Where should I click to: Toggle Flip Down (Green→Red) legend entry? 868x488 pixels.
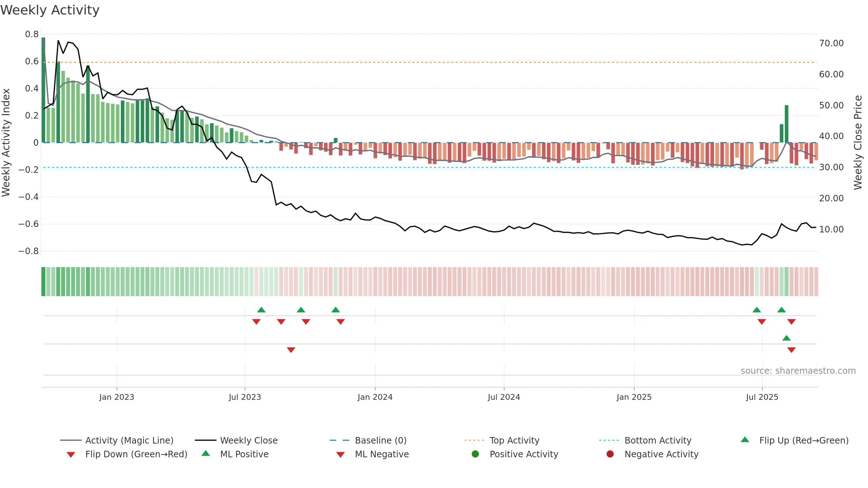[x=127, y=454]
